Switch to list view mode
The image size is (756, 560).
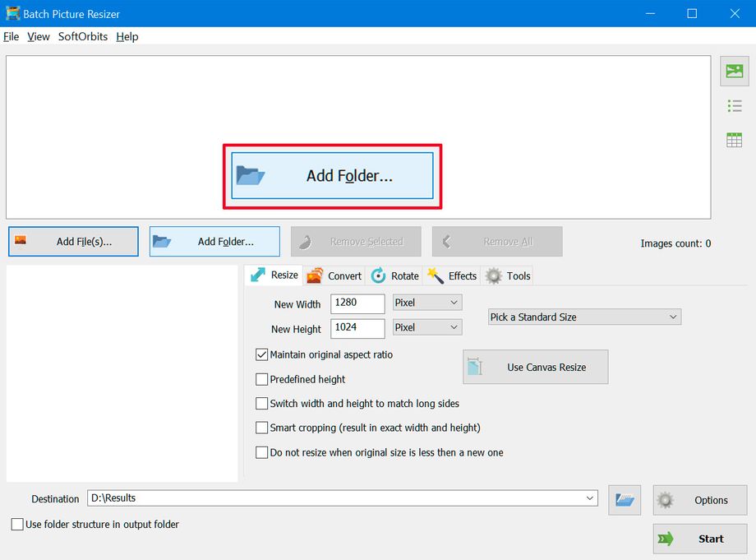733,105
